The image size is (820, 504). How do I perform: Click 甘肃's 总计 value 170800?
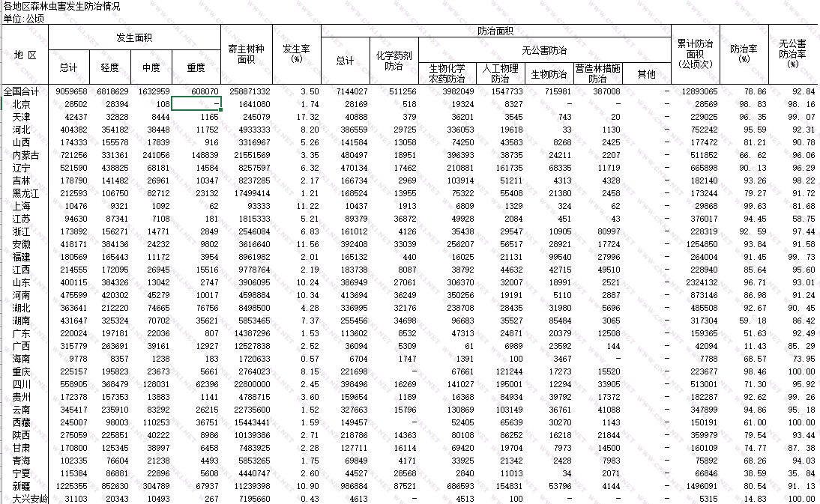74,448
